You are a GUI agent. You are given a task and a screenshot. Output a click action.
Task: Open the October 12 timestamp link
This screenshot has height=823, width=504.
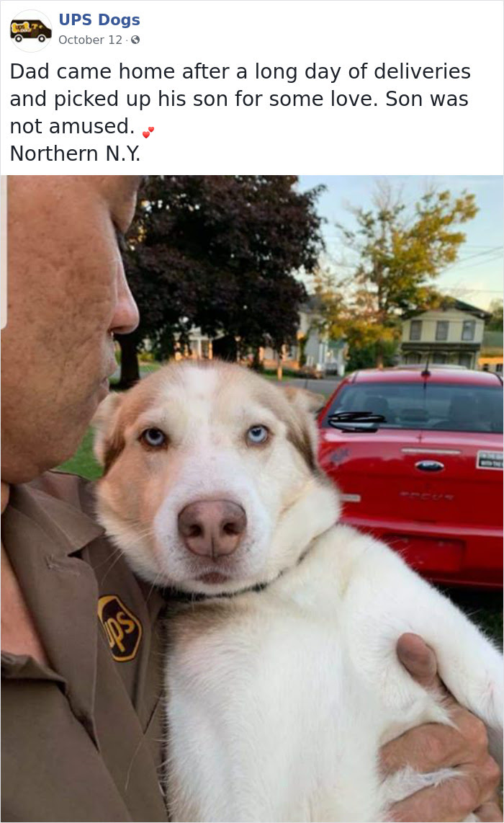pos(90,40)
